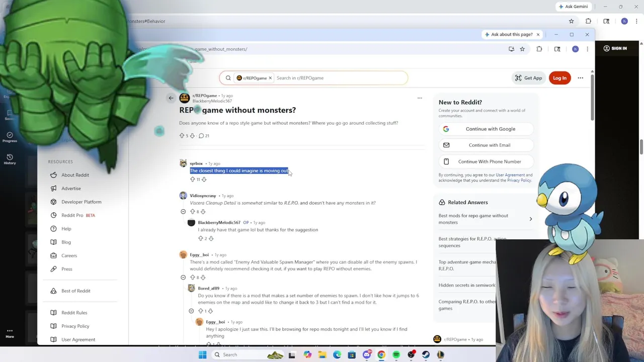Focus the Search in r/REPOgame field
This screenshot has height=362, width=644.
pyautogui.click(x=340, y=78)
